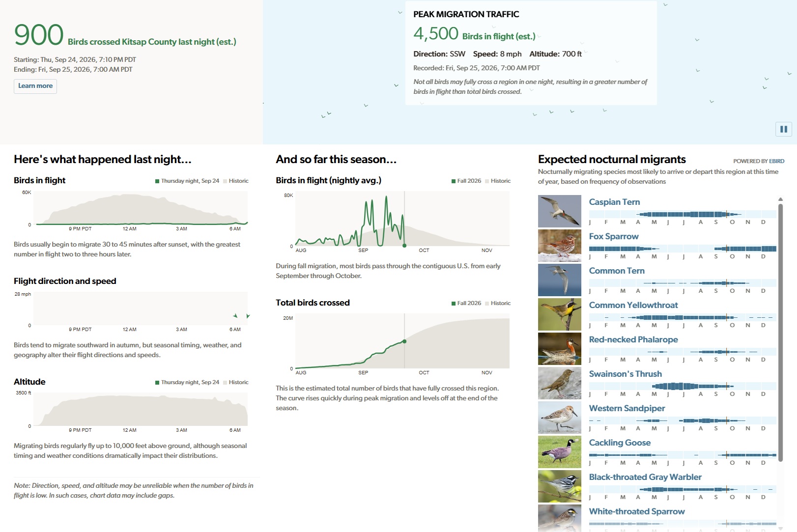Click the Caspian Tern photo thumbnail

point(560,211)
